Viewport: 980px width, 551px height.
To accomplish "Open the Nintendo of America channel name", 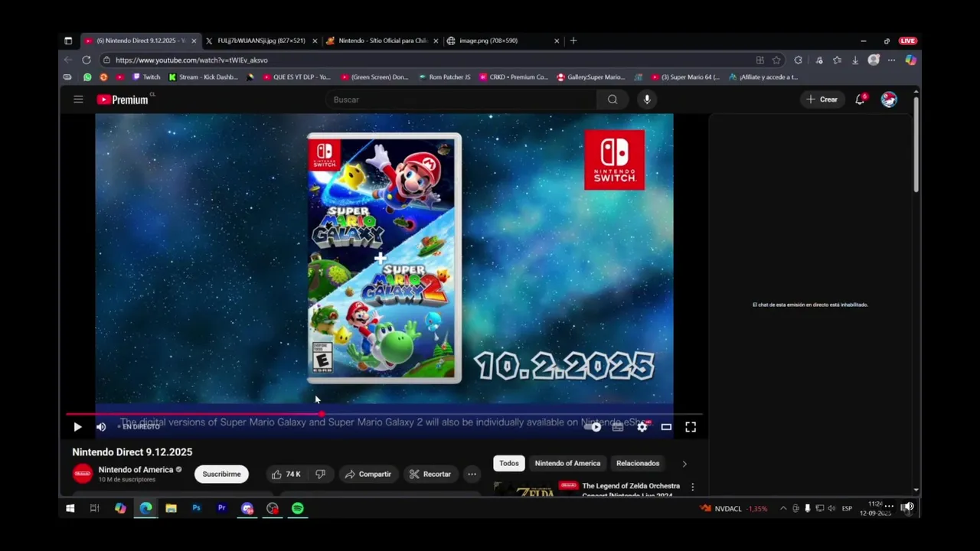I will [x=136, y=470].
